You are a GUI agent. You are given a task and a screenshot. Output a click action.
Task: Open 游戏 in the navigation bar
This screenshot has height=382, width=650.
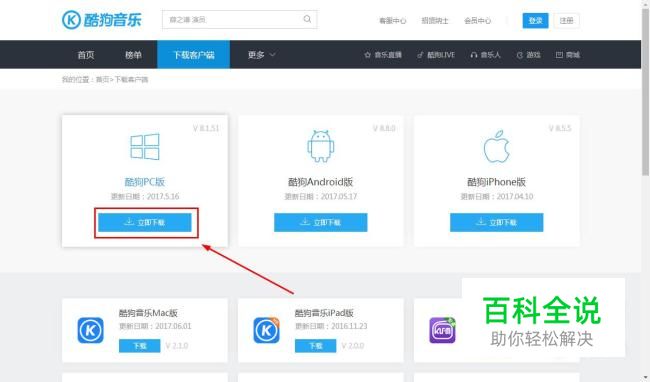click(529, 55)
